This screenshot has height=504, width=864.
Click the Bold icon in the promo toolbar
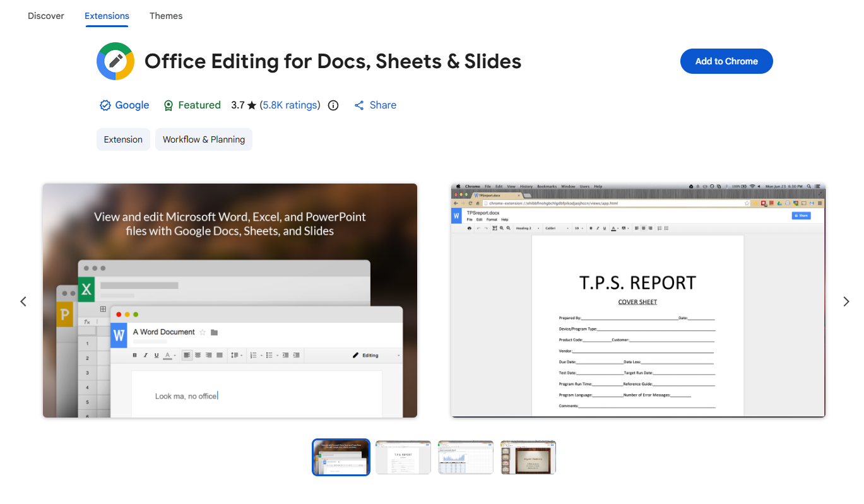coord(134,355)
